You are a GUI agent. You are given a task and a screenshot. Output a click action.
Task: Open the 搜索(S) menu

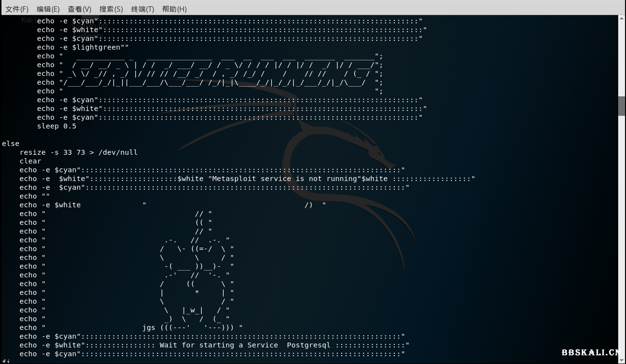[111, 9]
